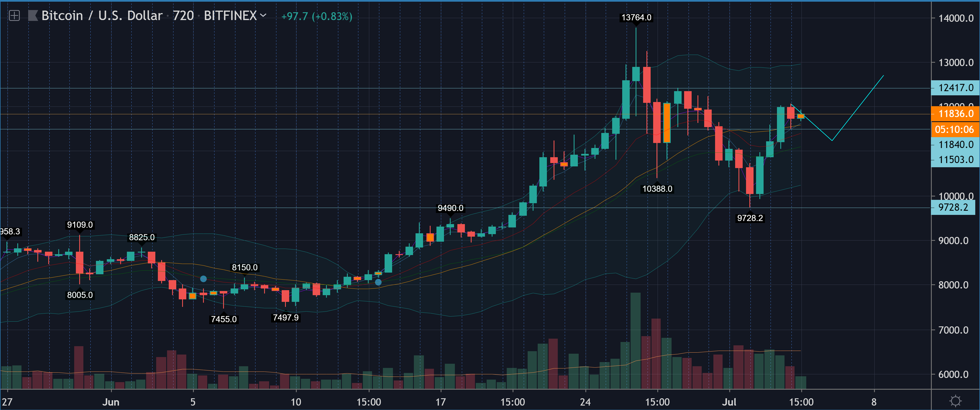Expand the dropdown chevron after BITFINEX

tap(263, 16)
